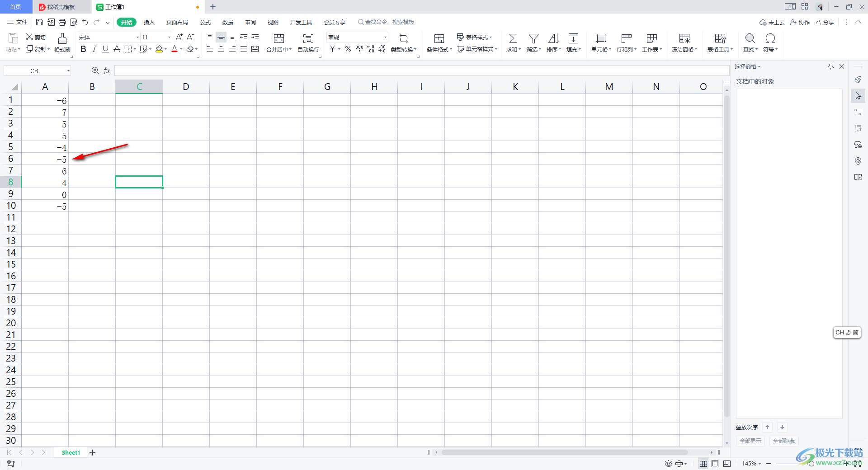Select cell A6 containing -5
Viewport: 868px width, 470px height.
coord(45,159)
